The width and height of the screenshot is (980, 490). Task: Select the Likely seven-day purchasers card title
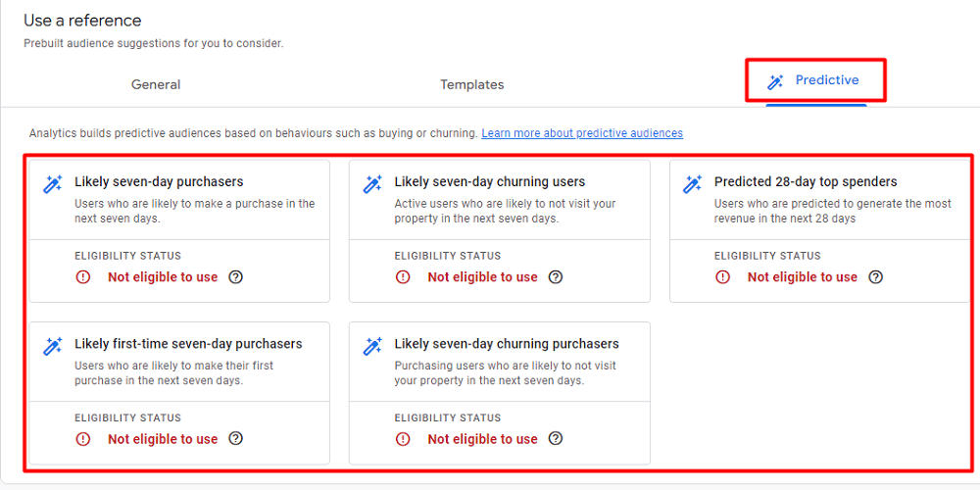159,181
